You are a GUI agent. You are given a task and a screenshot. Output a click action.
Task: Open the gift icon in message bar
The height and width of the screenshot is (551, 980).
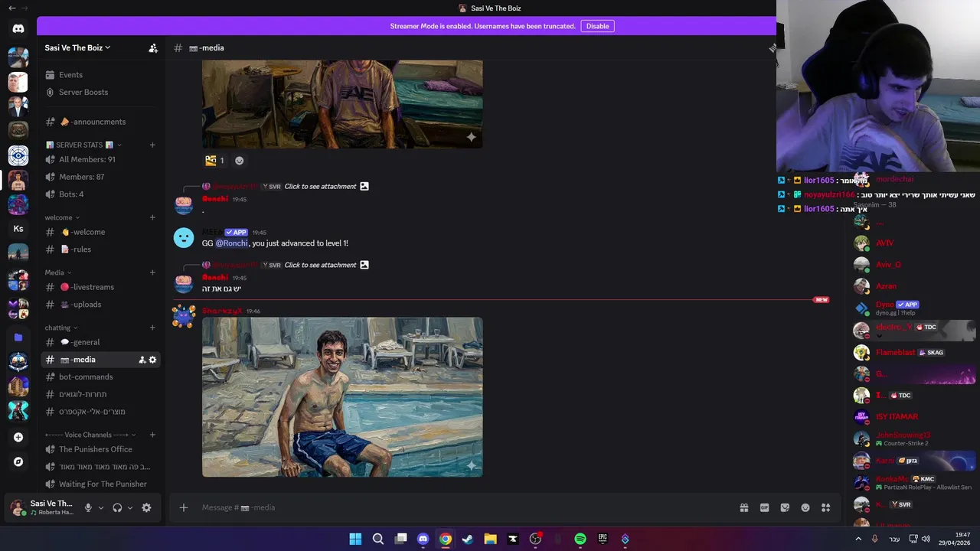click(x=743, y=507)
